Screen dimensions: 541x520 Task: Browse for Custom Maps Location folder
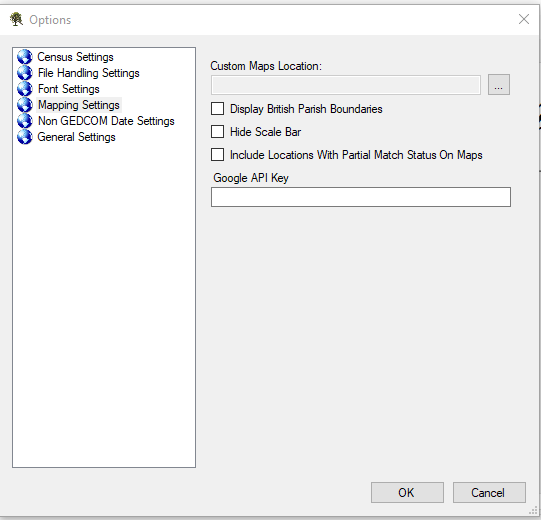pyautogui.click(x=499, y=85)
